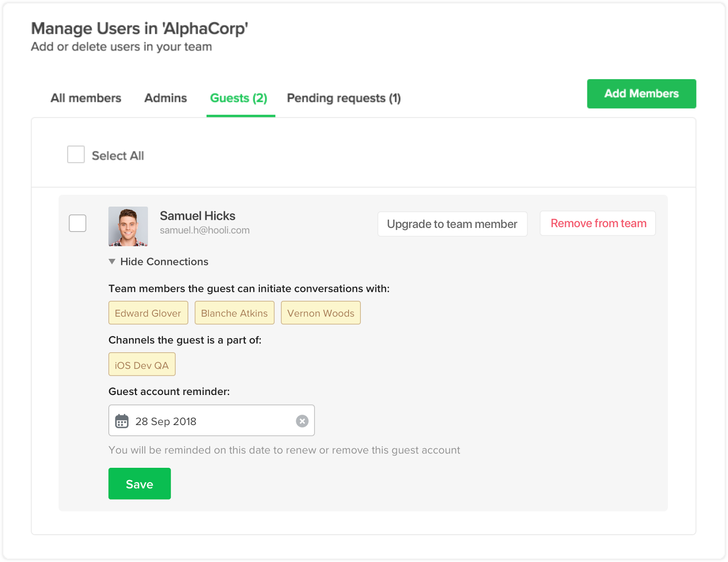Upgrade Samuel Hicks to team member
The image size is (728, 562).
pyautogui.click(x=452, y=224)
